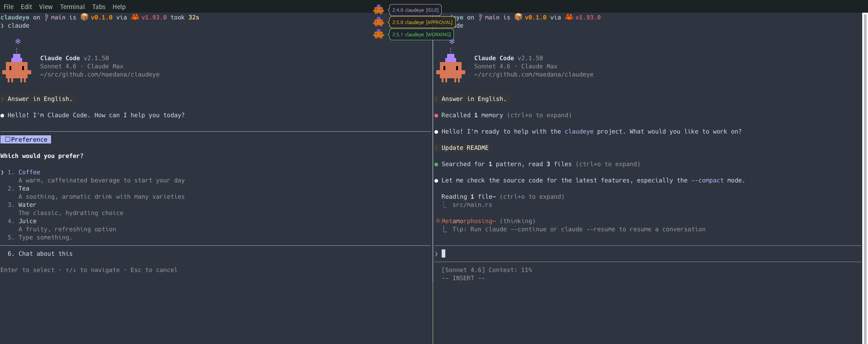Select the 2:4.0 claudeye [IDLE] label
The height and width of the screenshot is (344, 868).
(415, 10)
